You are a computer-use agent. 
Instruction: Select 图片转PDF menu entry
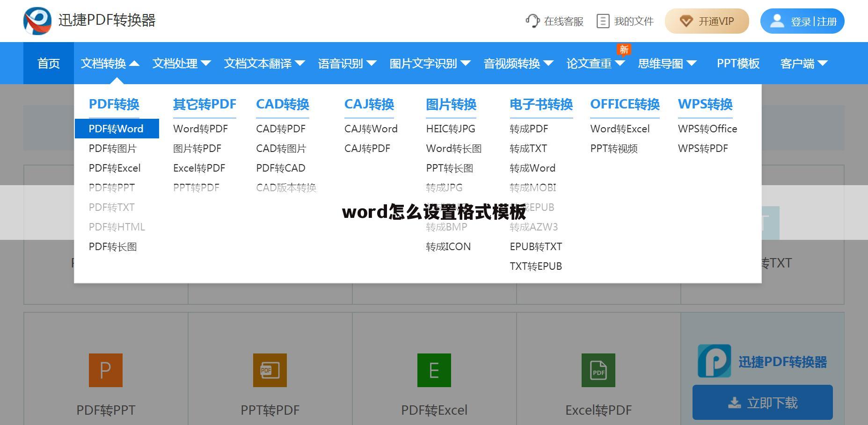tap(197, 148)
